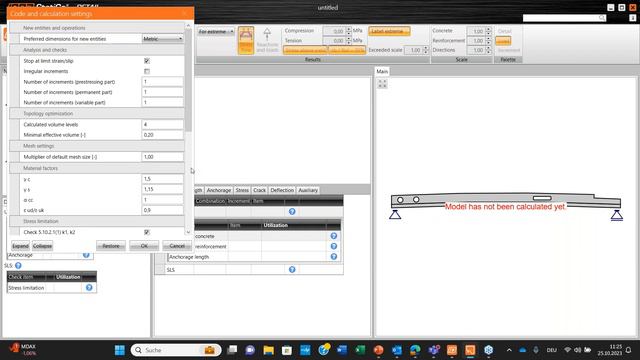Collapse Material factors section

(x=97, y=168)
